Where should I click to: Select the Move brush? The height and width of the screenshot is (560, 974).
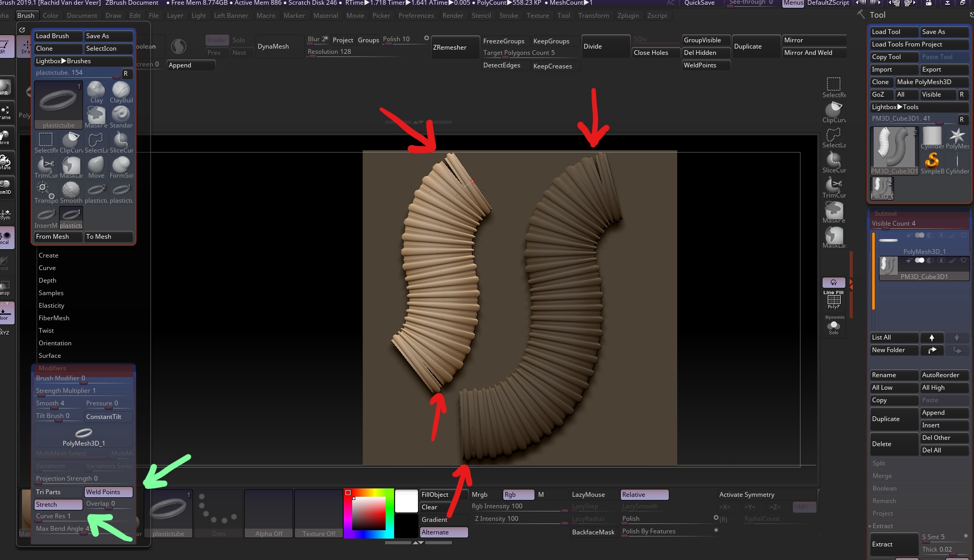[x=96, y=166]
